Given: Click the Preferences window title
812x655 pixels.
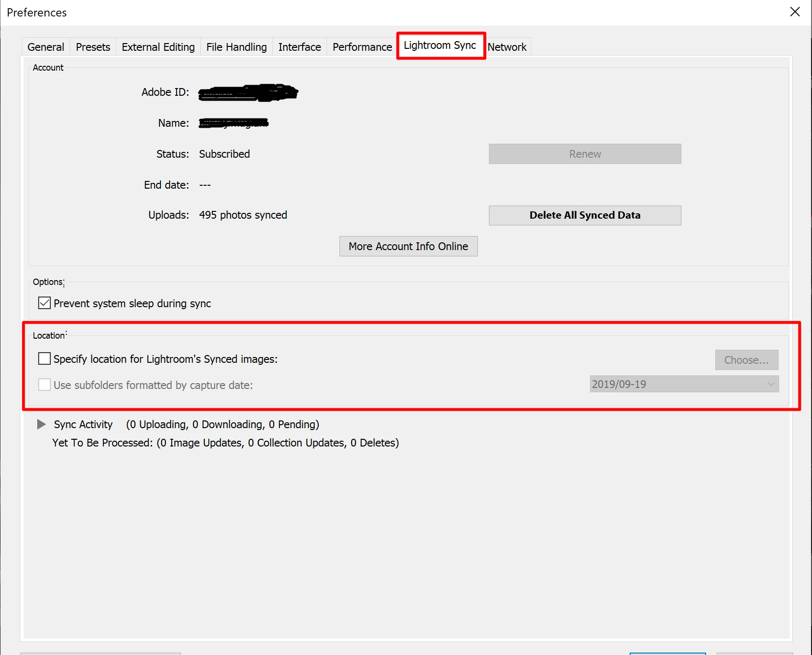Looking at the screenshot, I should tap(37, 13).
